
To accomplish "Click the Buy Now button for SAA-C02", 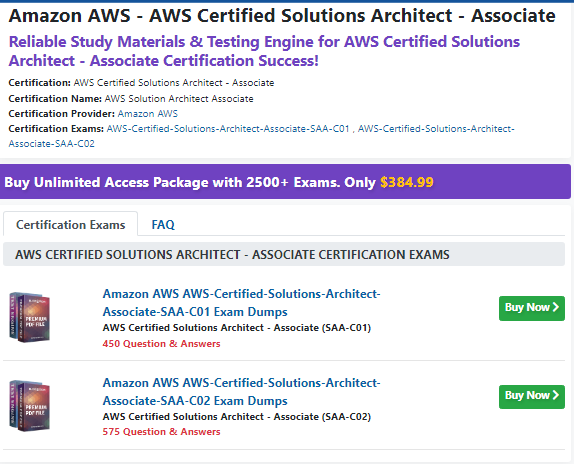I will [532, 396].
